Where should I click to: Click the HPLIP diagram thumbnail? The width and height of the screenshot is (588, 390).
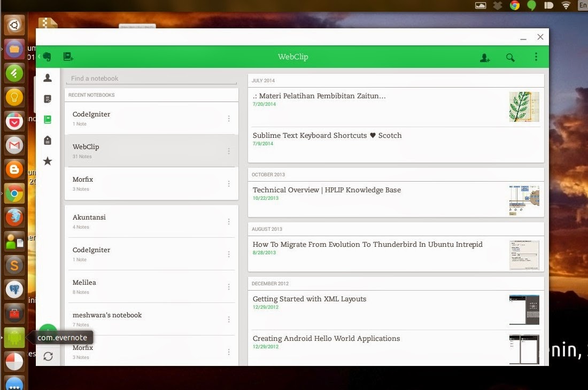524,200
